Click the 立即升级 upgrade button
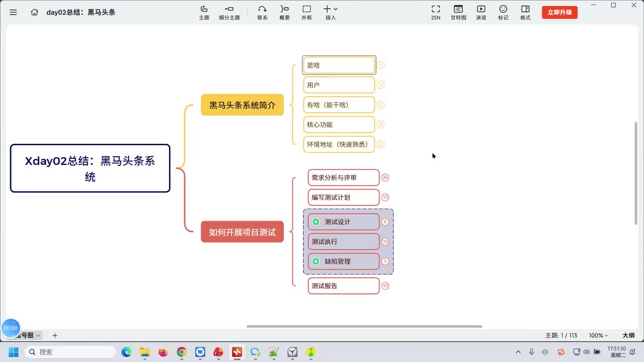 click(559, 13)
